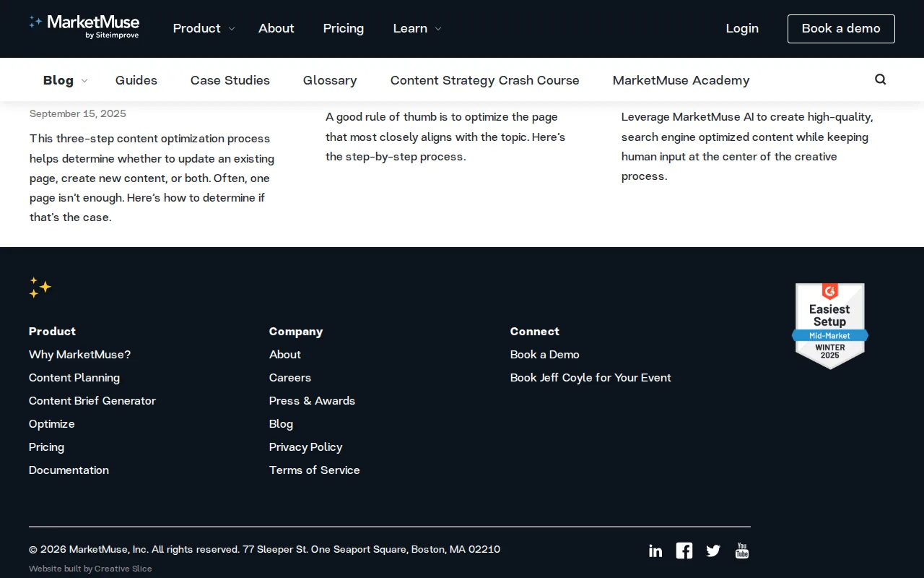Open Content Strategy Crash Course
924x578 pixels.
point(485,80)
